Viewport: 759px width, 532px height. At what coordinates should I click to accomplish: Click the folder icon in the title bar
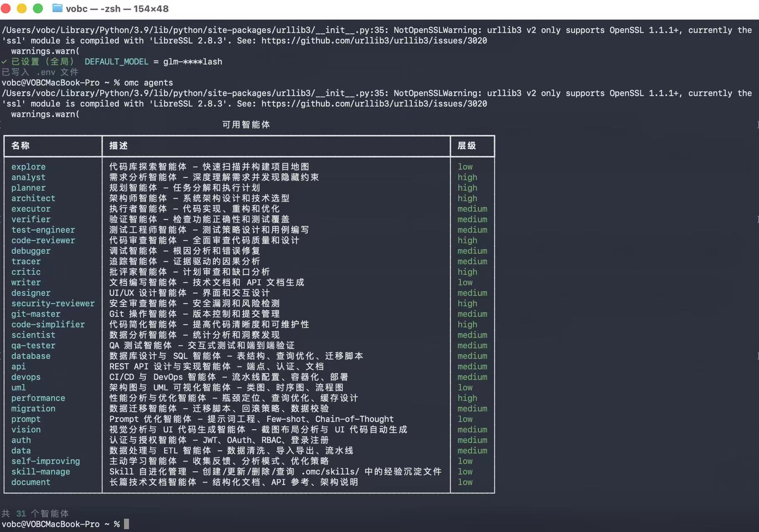click(57, 8)
